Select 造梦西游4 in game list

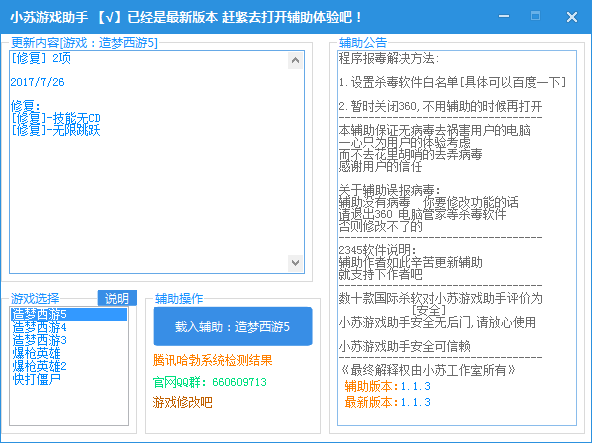pyautogui.click(x=39, y=327)
